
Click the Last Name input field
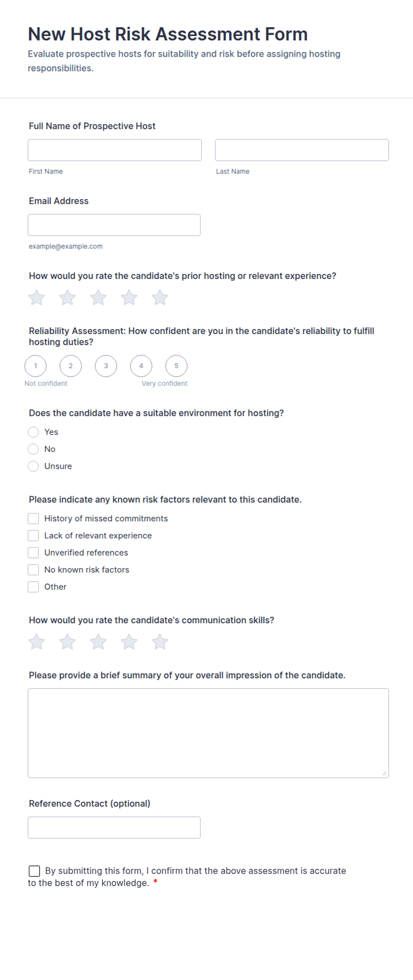tap(302, 150)
